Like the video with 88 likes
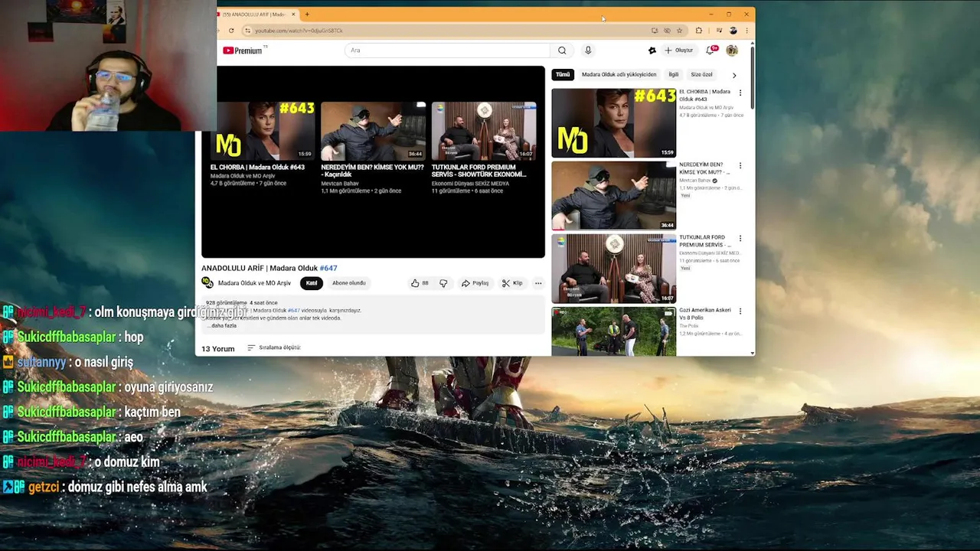The image size is (980, 551). tap(420, 283)
